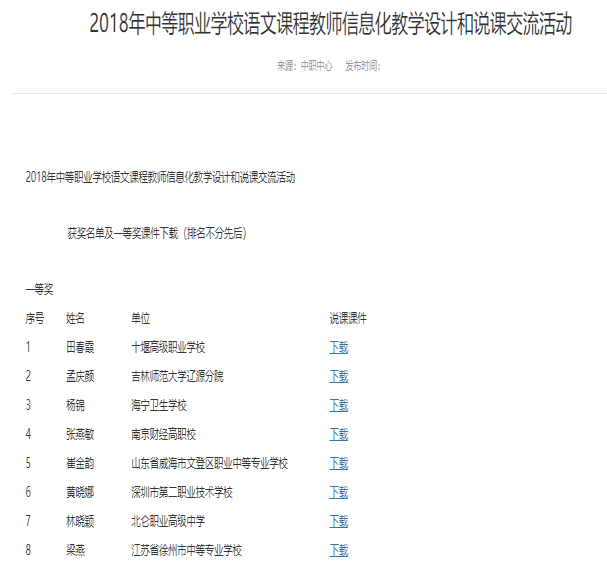Select name 梁燕
The width and height of the screenshot is (607, 566).
pos(75,550)
